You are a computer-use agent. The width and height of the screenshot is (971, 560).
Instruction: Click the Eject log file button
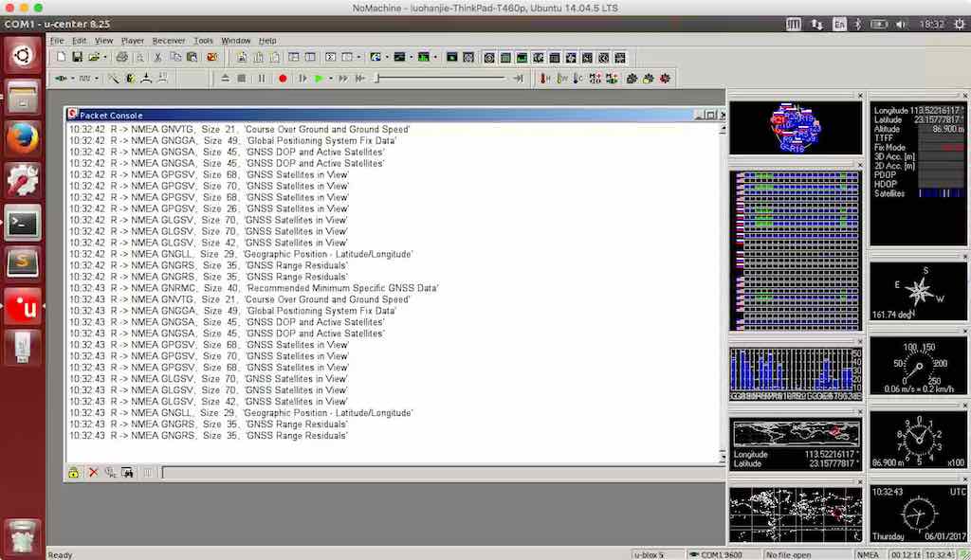click(225, 79)
